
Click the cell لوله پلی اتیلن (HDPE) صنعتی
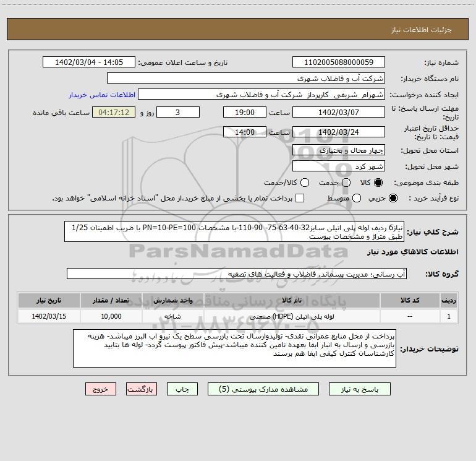[x=292, y=316]
